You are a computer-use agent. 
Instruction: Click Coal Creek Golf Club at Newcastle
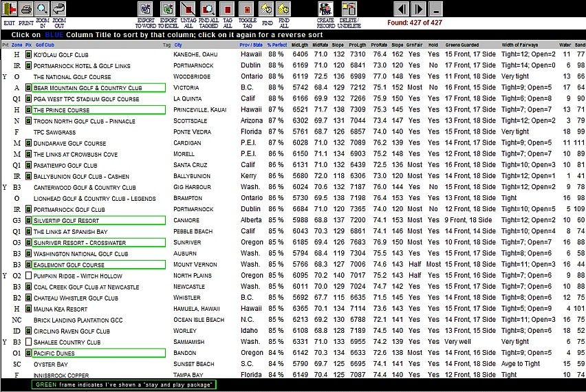(x=87, y=287)
